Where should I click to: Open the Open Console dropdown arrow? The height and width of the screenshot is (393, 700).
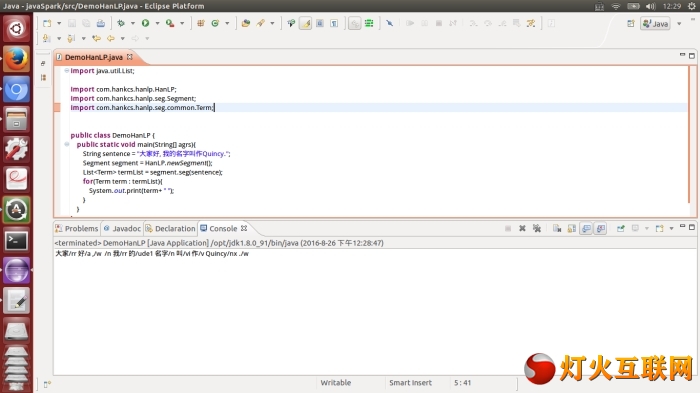click(x=671, y=228)
